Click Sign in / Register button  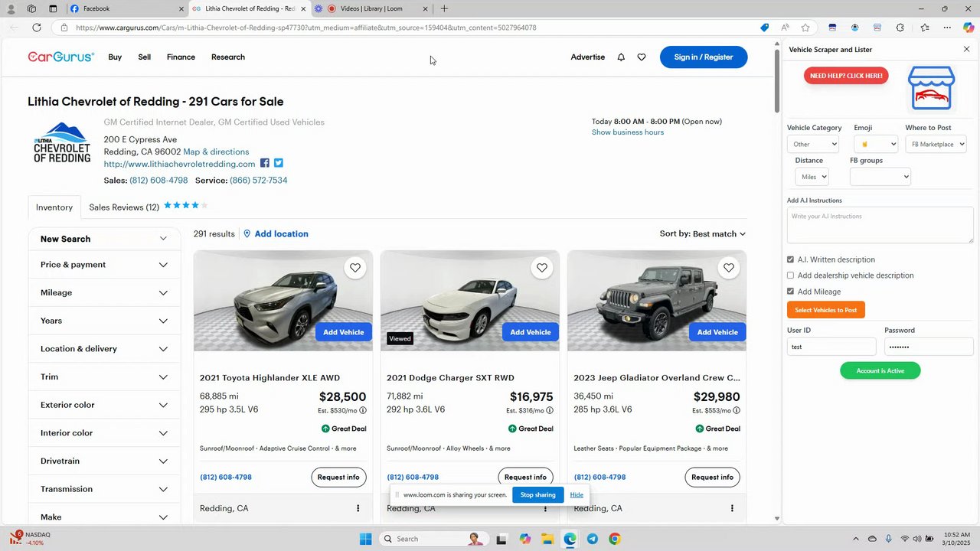[x=704, y=57]
